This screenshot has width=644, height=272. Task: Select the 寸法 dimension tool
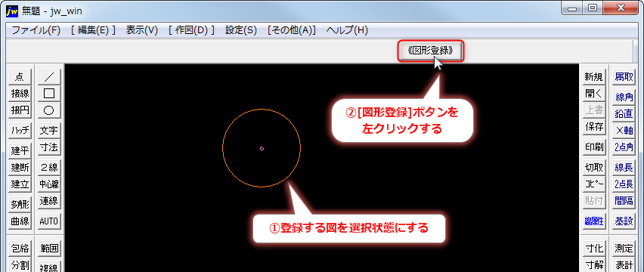[49, 147]
